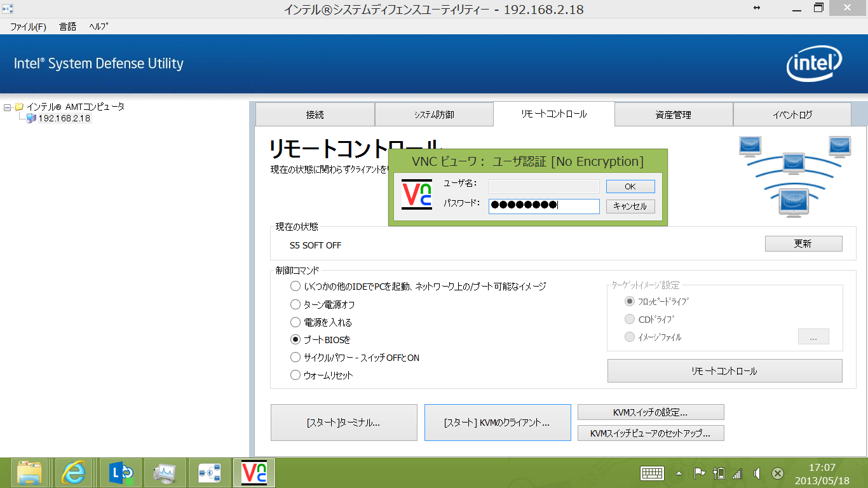Switch to the 資産管理 tab
The height and width of the screenshot is (488, 868).
674,114
